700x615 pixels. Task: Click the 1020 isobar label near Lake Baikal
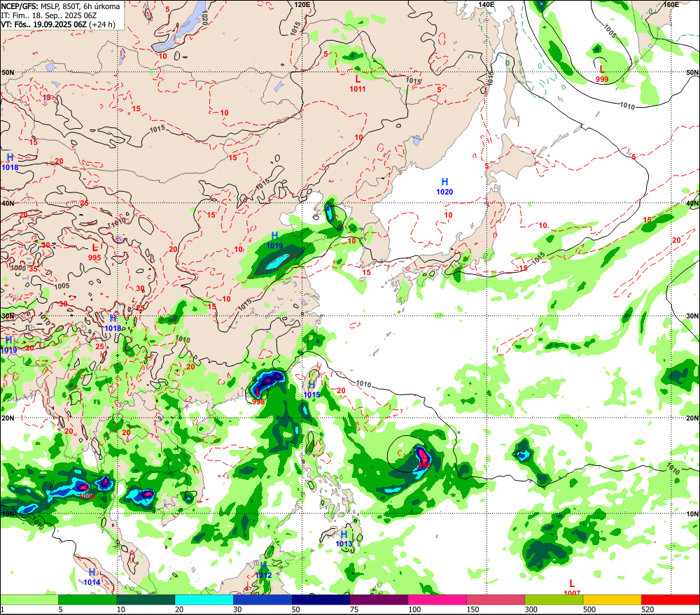[204, 18]
